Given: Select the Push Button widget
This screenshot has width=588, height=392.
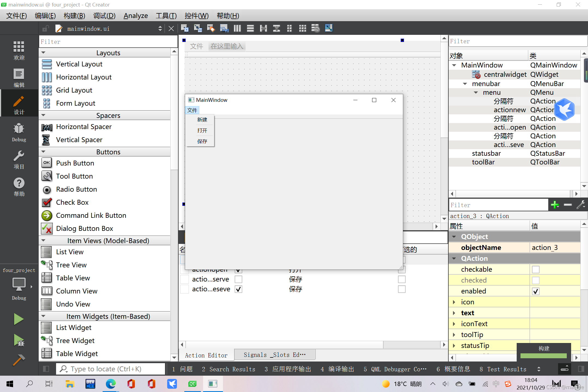Looking at the screenshot, I should (x=75, y=163).
